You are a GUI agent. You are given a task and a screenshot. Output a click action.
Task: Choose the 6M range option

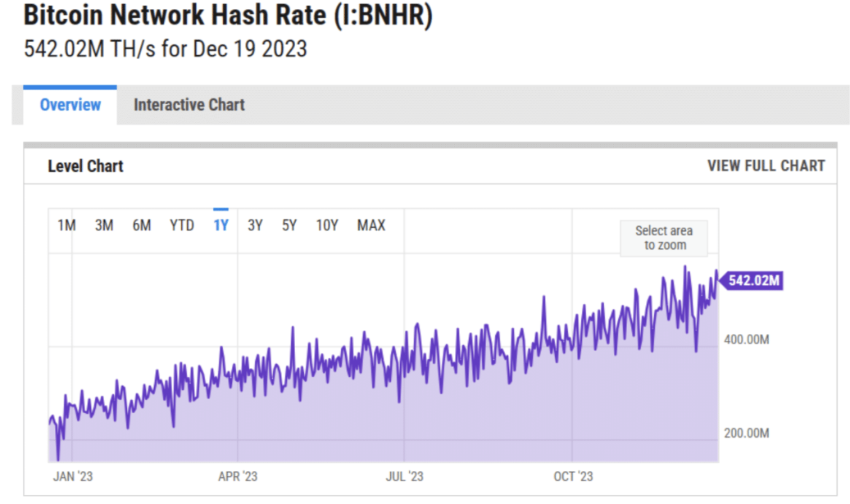pos(142,225)
